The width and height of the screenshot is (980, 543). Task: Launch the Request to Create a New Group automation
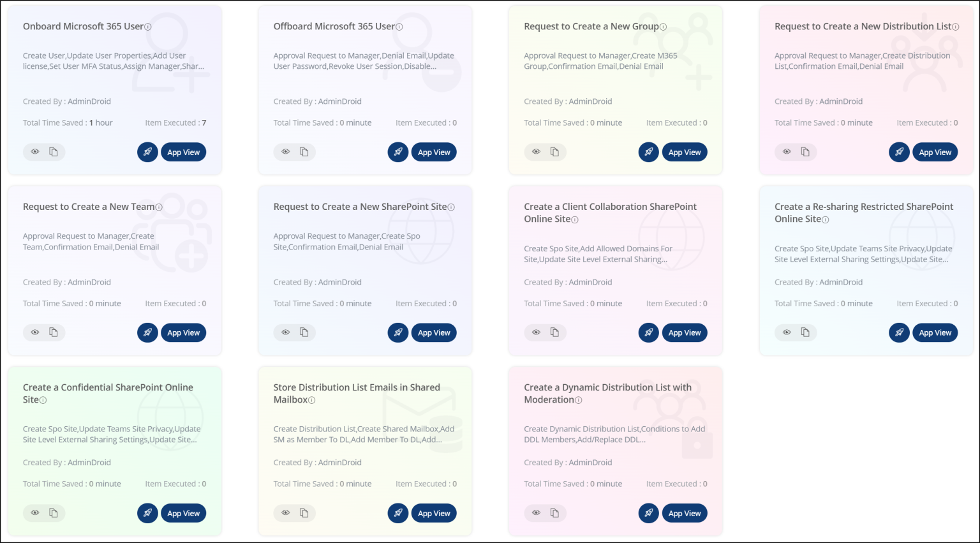point(648,152)
